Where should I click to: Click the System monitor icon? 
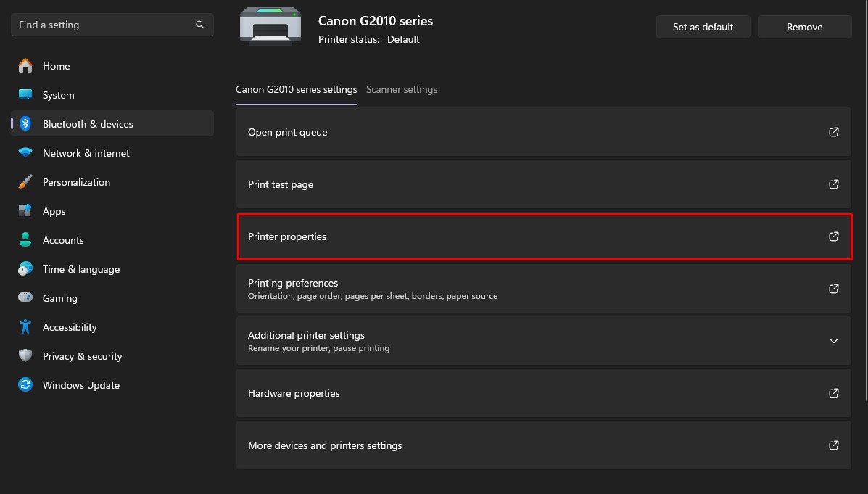point(25,95)
